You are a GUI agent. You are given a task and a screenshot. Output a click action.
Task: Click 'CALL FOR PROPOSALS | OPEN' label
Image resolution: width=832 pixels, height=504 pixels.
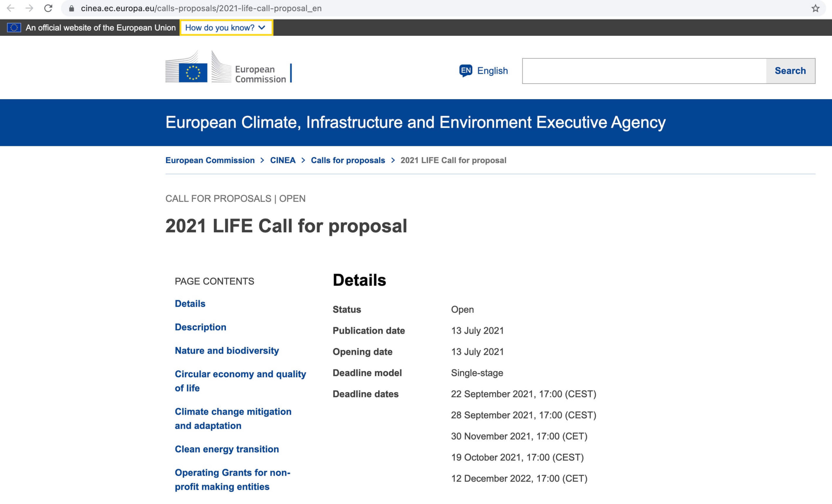(235, 199)
